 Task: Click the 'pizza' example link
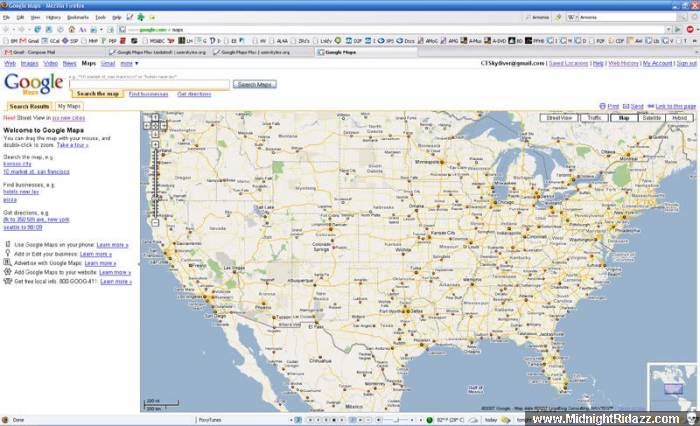pyautogui.click(x=10, y=200)
